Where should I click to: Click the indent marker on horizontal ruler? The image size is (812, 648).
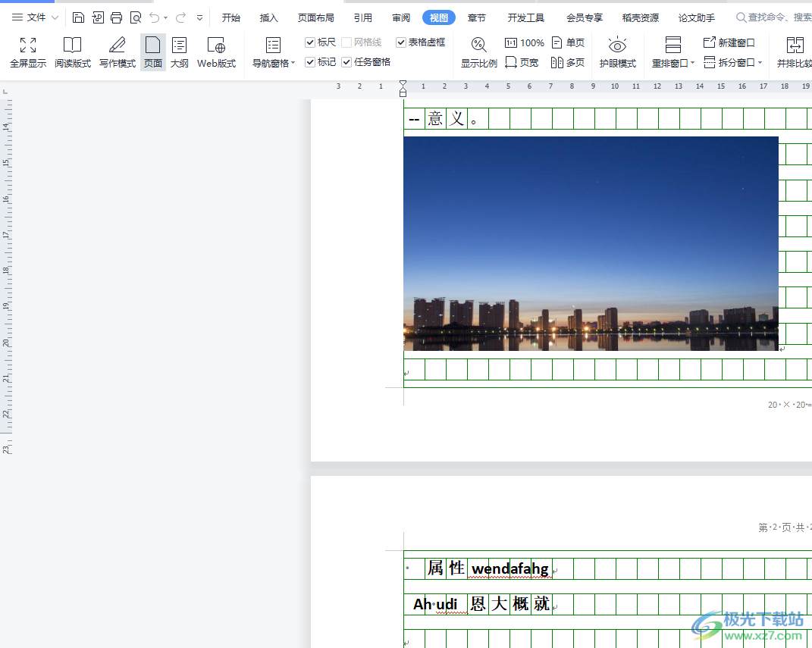pyautogui.click(x=403, y=89)
